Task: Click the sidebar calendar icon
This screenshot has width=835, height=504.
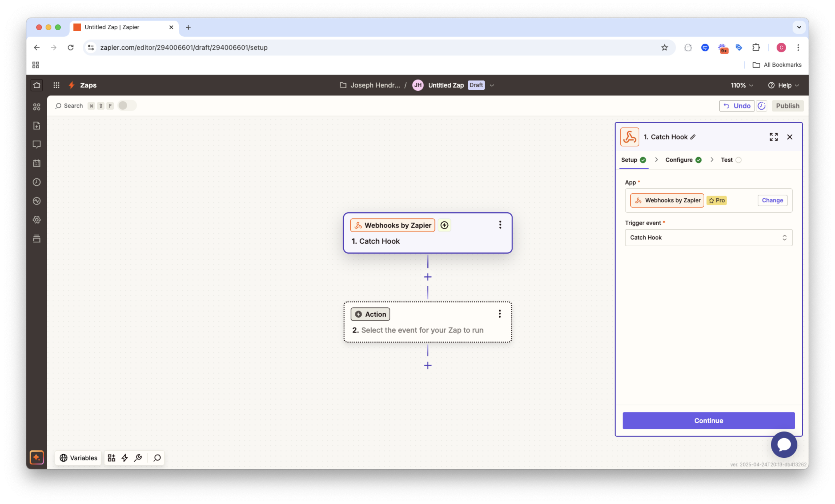Action: point(37,163)
